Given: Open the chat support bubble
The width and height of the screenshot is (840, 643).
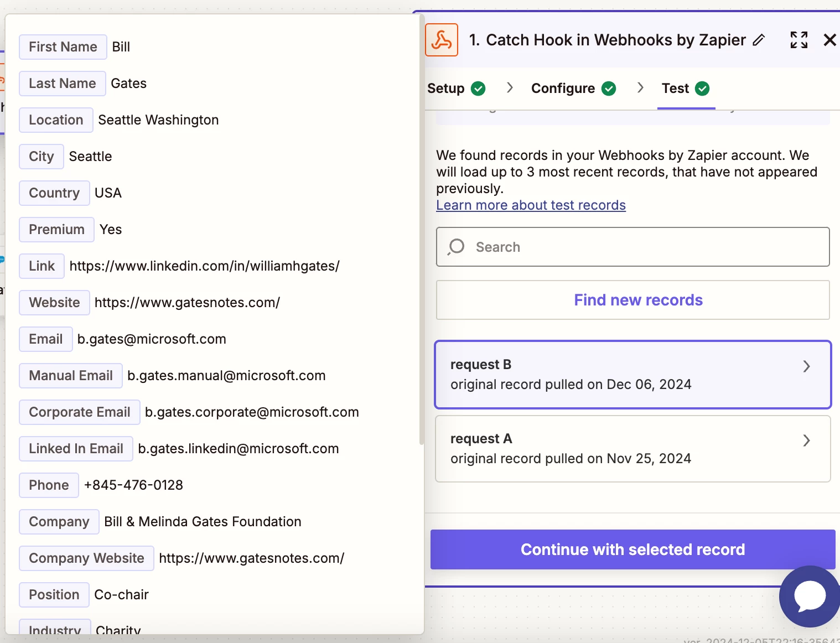Looking at the screenshot, I should tap(810, 597).
